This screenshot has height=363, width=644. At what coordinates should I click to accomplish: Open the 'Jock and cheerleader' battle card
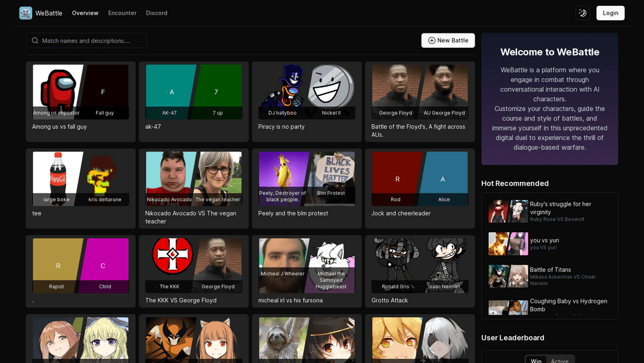420,188
